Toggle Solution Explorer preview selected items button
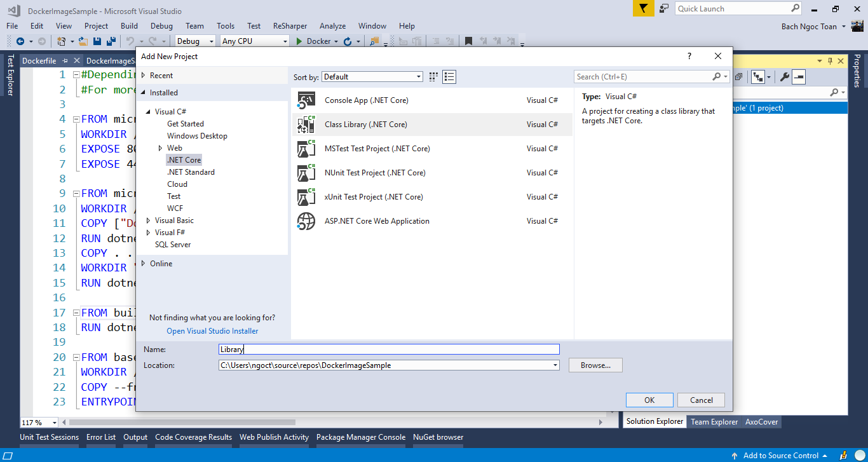The image size is (868, 462). click(799, 77)
